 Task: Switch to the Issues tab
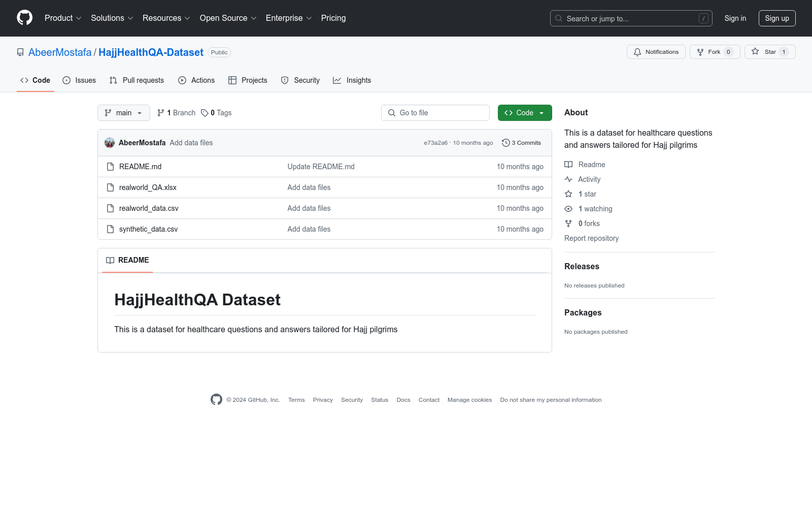79,80
